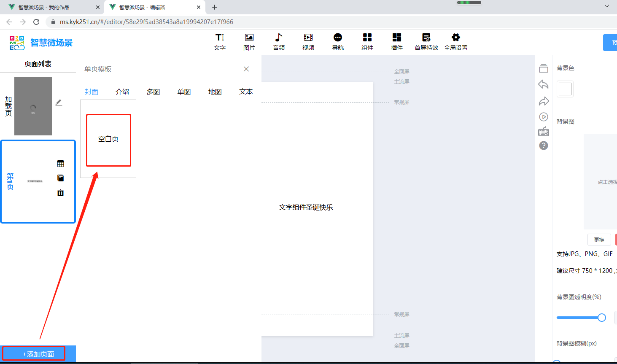Open the 文字 text tool
The height and width of the screenshot is (364, 617).
point(220,42)
